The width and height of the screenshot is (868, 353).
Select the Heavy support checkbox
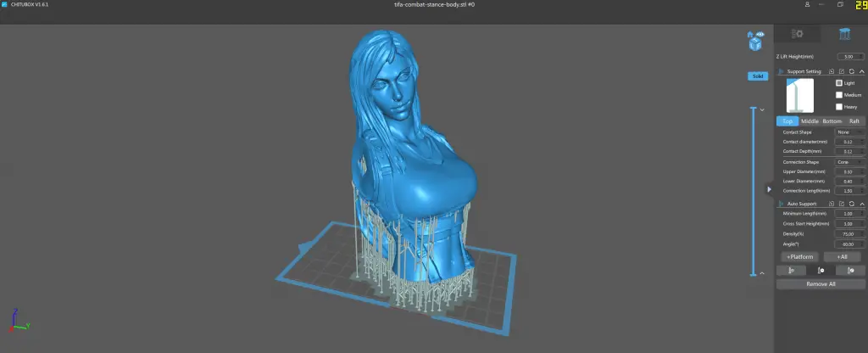click(838, 106)
